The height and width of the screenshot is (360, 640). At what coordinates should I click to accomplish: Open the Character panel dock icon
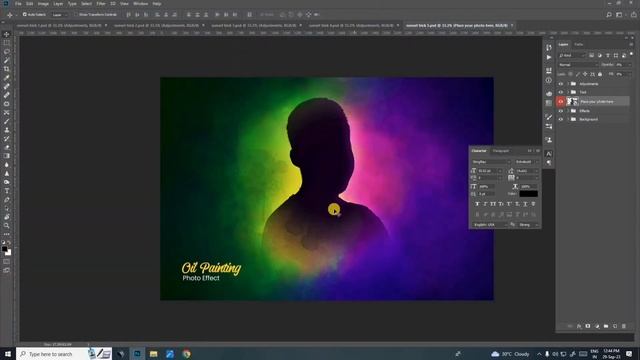tap(549, 154)
